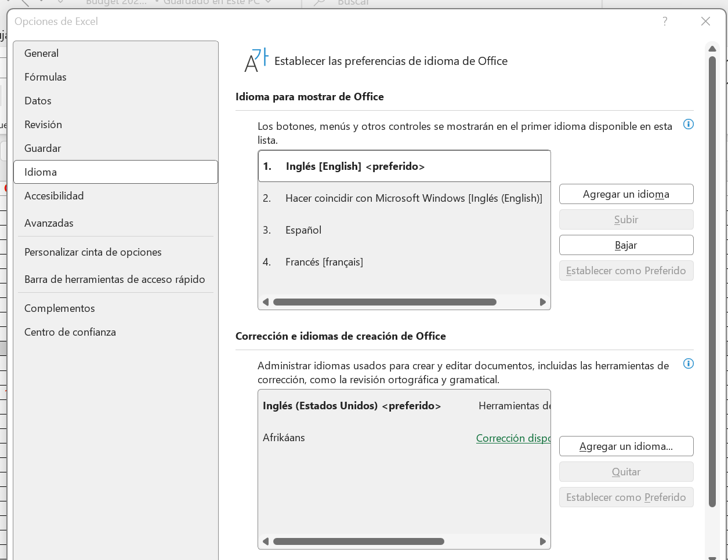Select Hacer coincidir con Microsoft Windows entry
728x560 pixels.
404,198
